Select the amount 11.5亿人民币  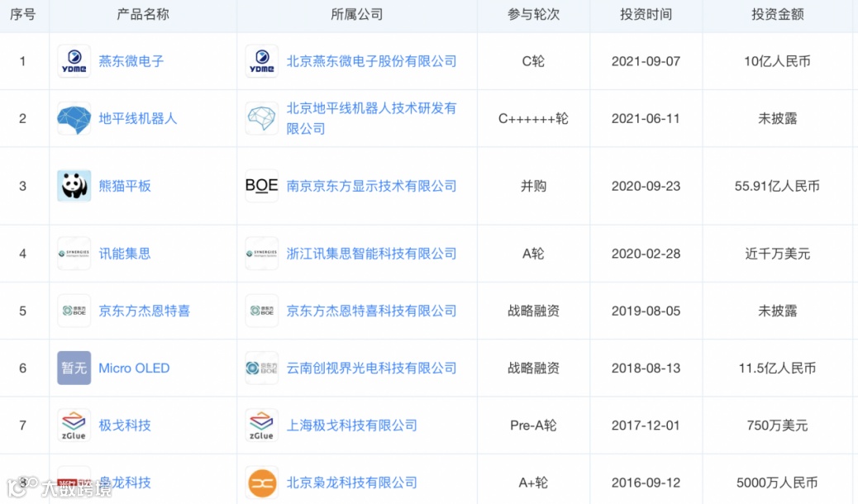click(778, 368)
